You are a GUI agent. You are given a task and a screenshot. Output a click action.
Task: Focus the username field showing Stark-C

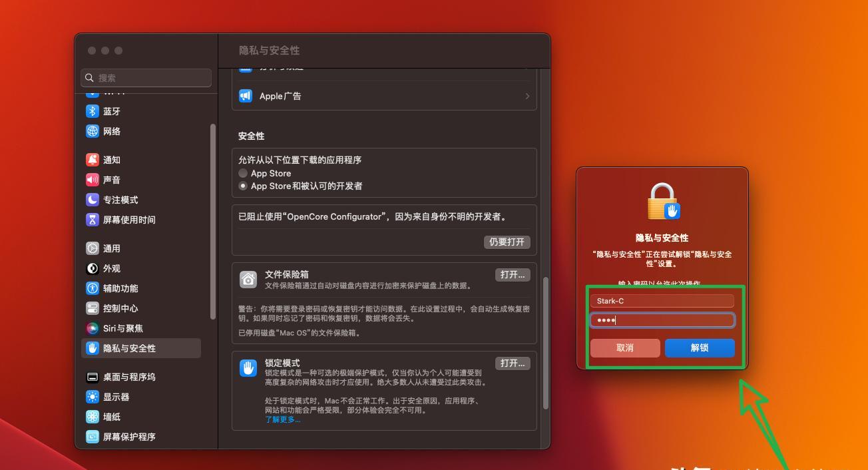662,301
